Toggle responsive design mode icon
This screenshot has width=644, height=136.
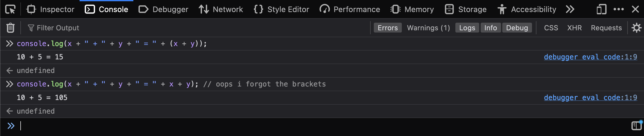point(601,10)
